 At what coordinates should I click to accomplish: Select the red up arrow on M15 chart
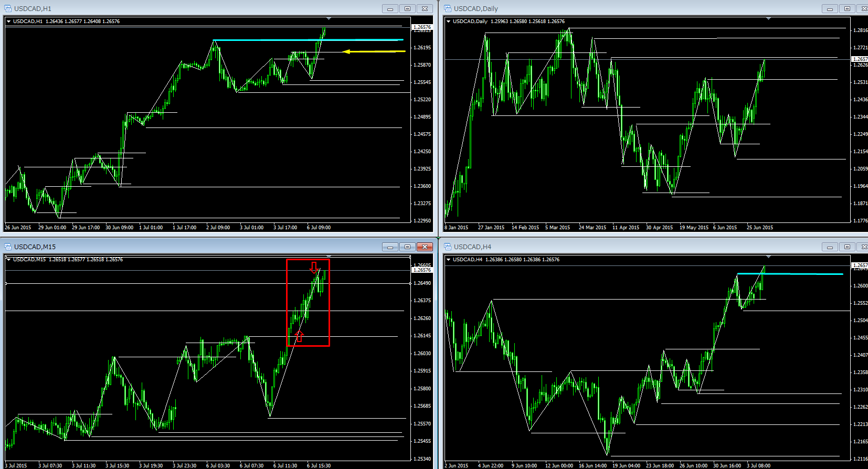click(x=299, y=336)
